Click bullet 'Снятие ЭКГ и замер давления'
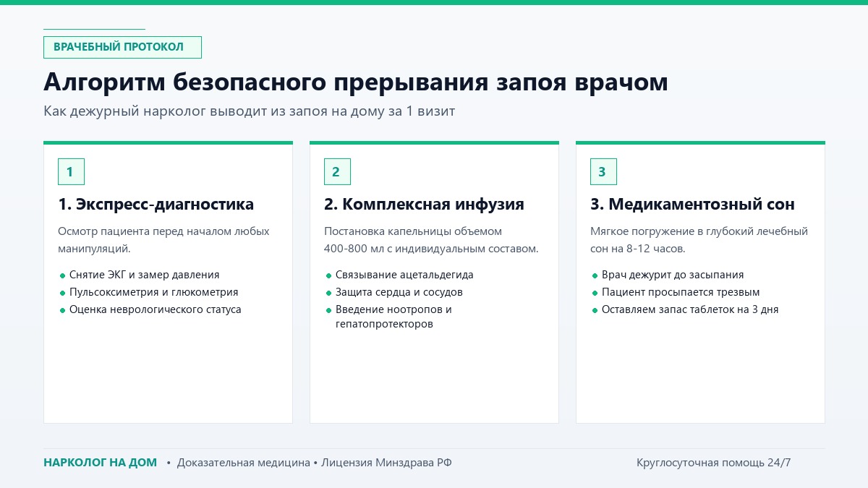Screen dimensions: 868x488 tap(144, 275)
